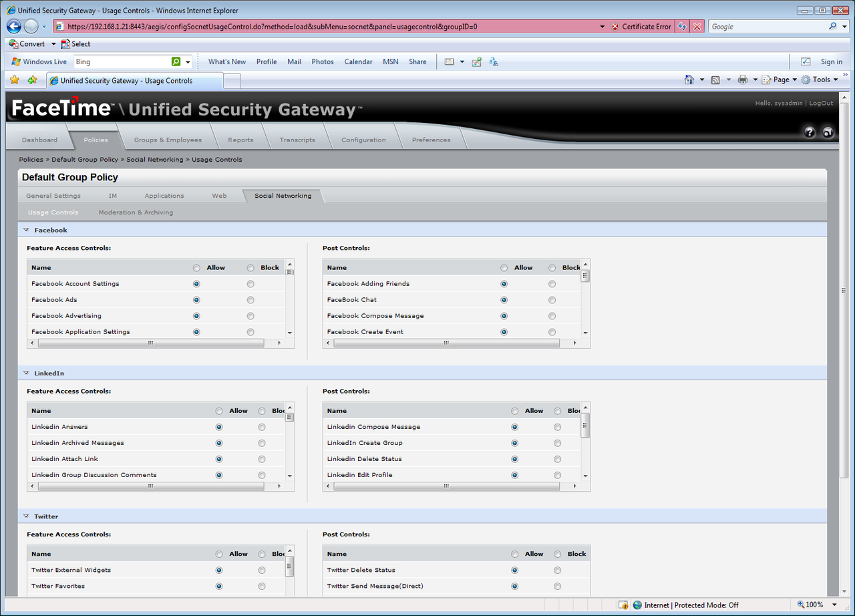Click the browser Forward arrow button
Image resolution: width=855 pixels, height=616 pixels.
[x=31, y=27]
